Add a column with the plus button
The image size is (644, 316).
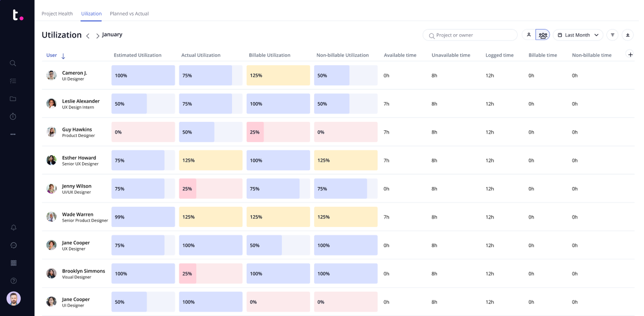[630, 55]
